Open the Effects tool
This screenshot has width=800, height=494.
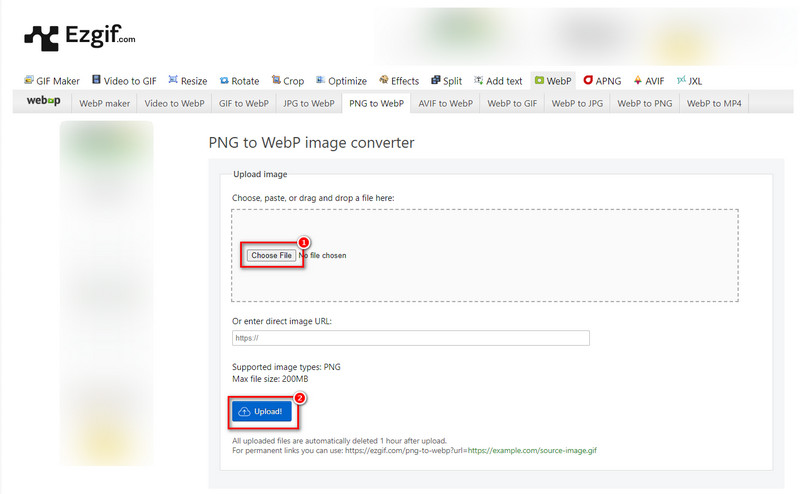pos(399,81)
